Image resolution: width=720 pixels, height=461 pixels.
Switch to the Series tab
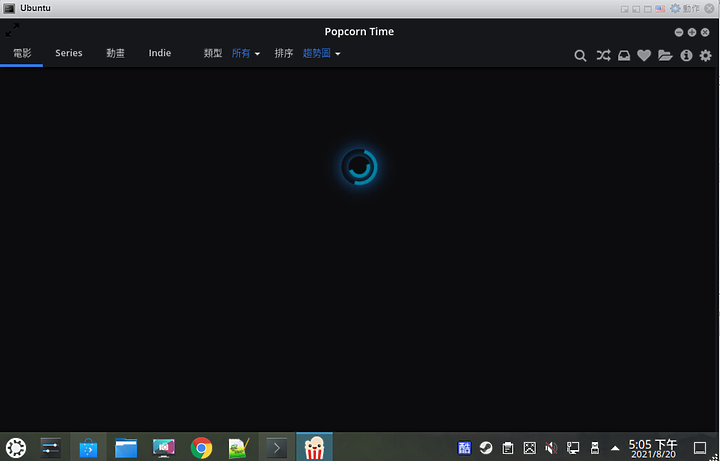pos(69,53)
